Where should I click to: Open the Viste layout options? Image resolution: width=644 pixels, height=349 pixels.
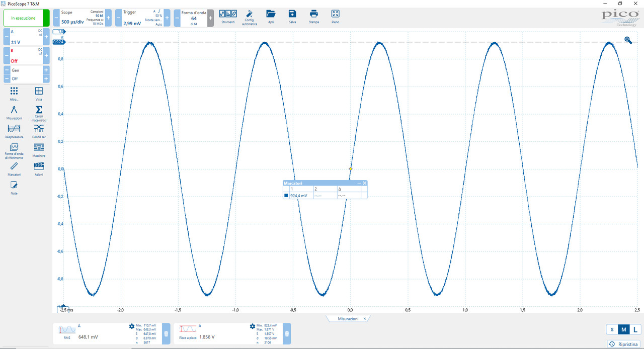click(39, 93)
